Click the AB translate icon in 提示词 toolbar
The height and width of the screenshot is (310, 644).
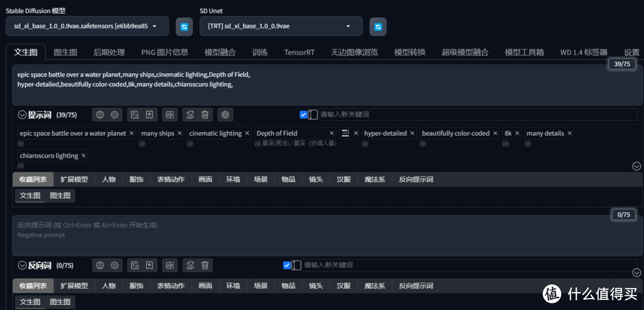click(170, 115)
